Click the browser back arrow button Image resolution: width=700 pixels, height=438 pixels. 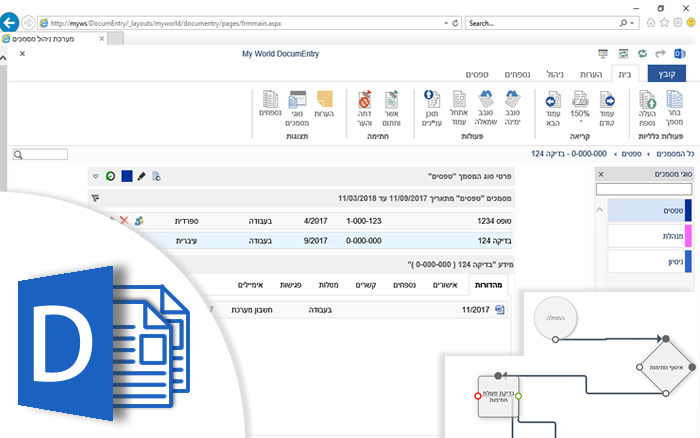(x=9, y=22)
